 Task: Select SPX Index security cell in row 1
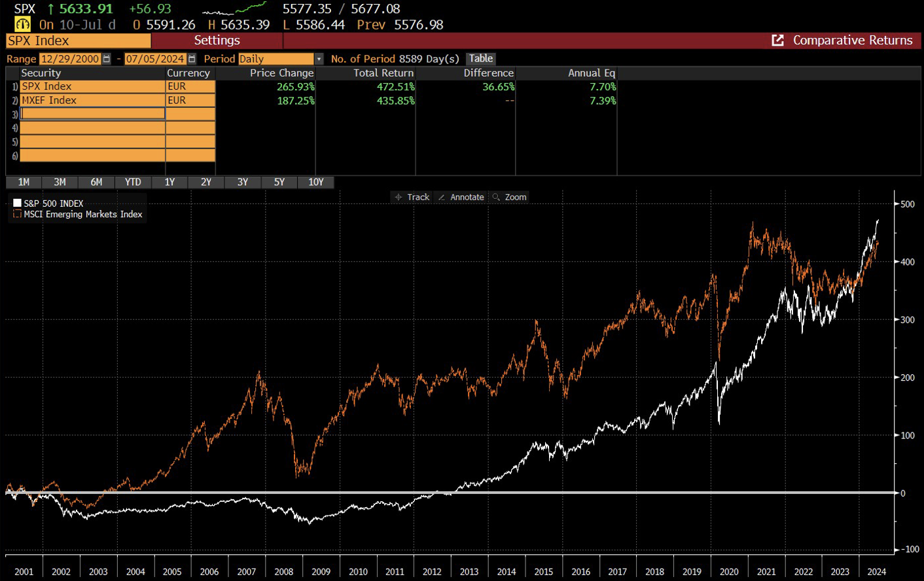(x=92, y=86)
